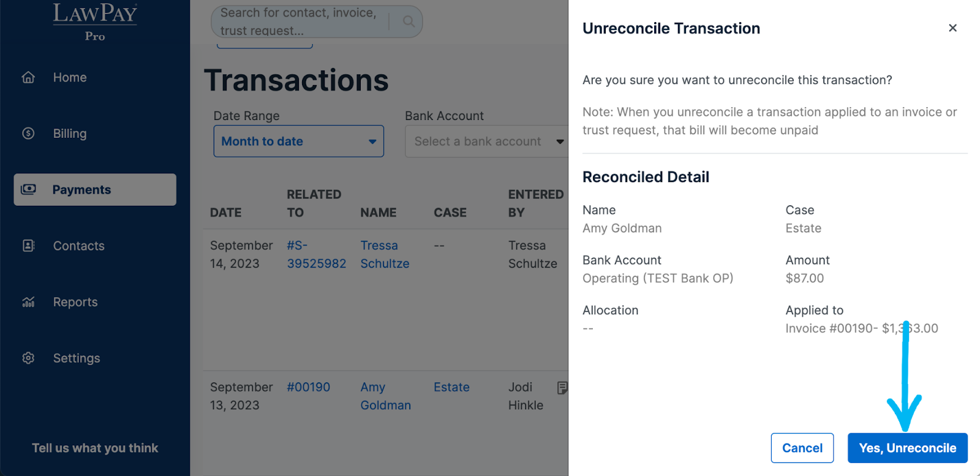Click the Settings gear icon
The width and height of the screenshot is (980, 476).
point(28,358)
